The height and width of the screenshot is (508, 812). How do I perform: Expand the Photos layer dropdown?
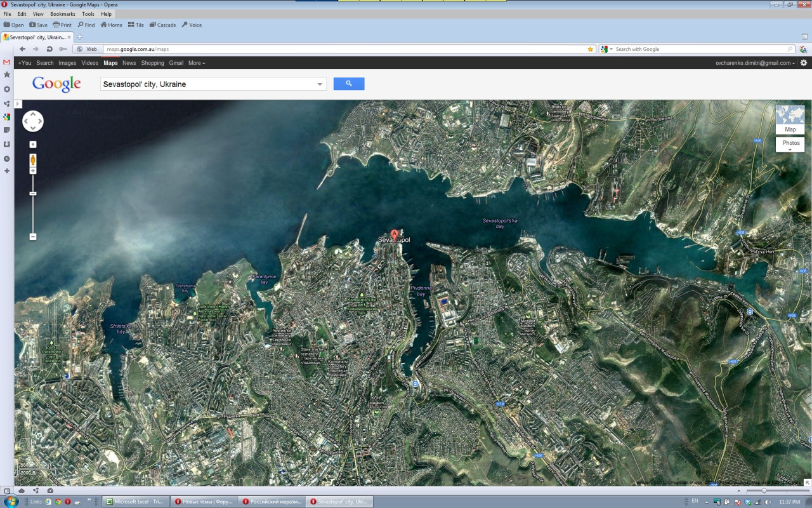790,145
